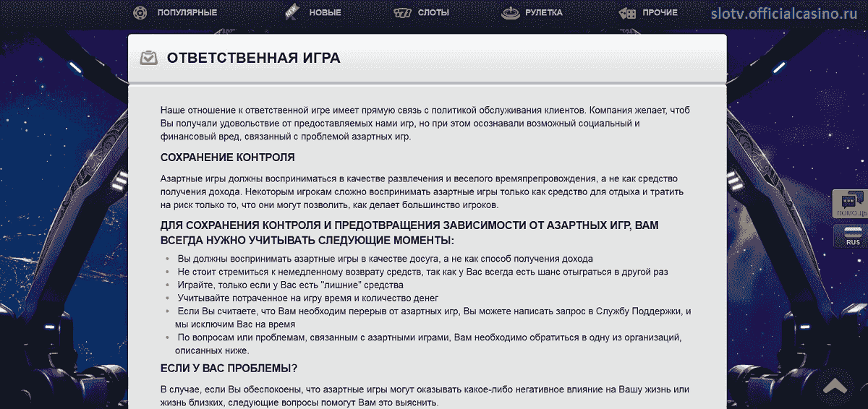
Task: Click the Сохранение контроля subheading
Action: tap(227, 158)
